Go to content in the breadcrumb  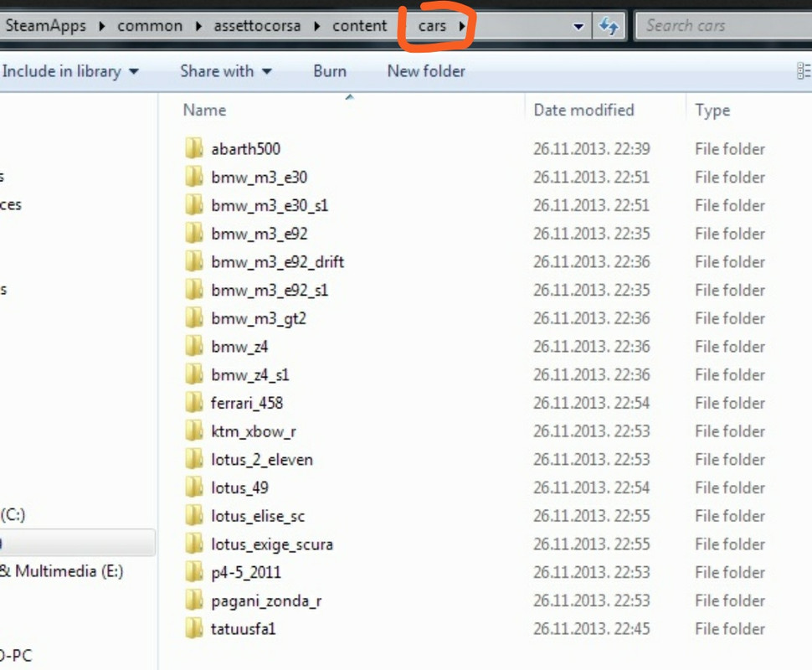(x=359, y=25)
